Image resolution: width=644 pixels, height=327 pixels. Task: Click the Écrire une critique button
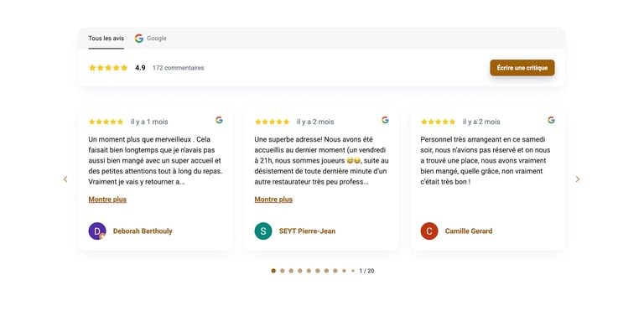coord(522,68)
